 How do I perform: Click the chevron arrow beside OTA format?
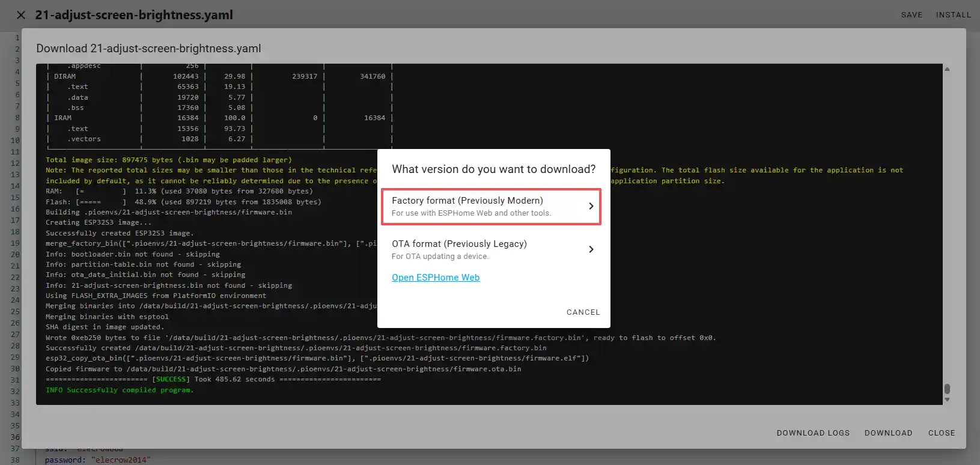point(591,249)
